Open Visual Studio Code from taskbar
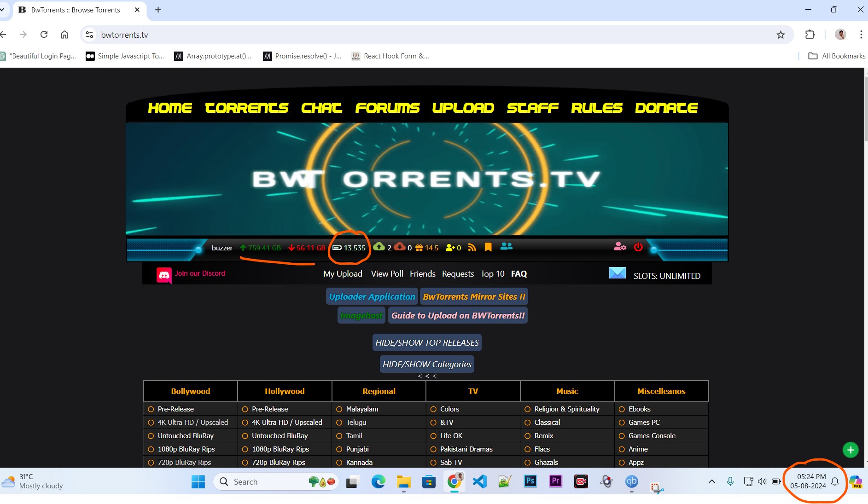The image size is (868, 504). 480,481
